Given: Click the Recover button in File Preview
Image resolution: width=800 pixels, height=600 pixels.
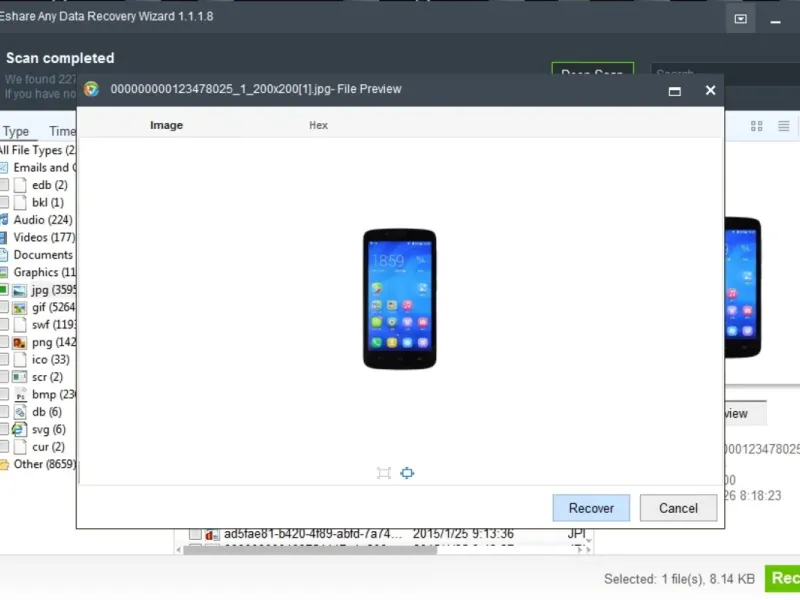Looking at the screenshot, I should click(591, 508).
